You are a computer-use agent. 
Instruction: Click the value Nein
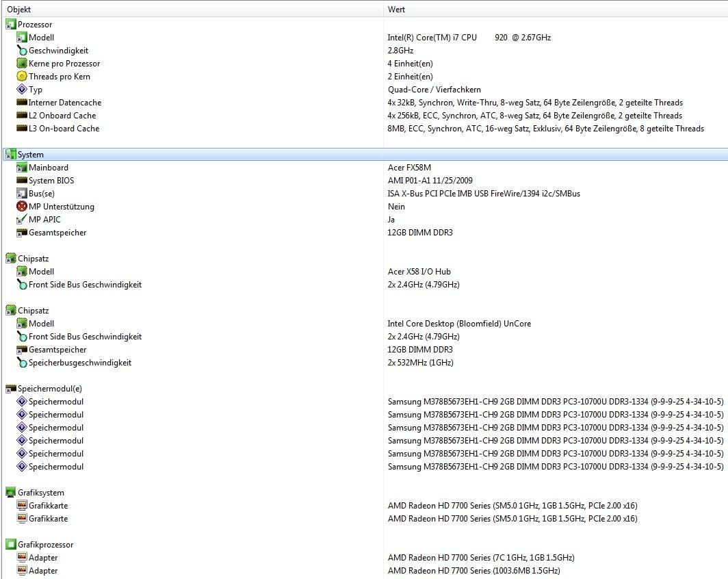point(396,207)
